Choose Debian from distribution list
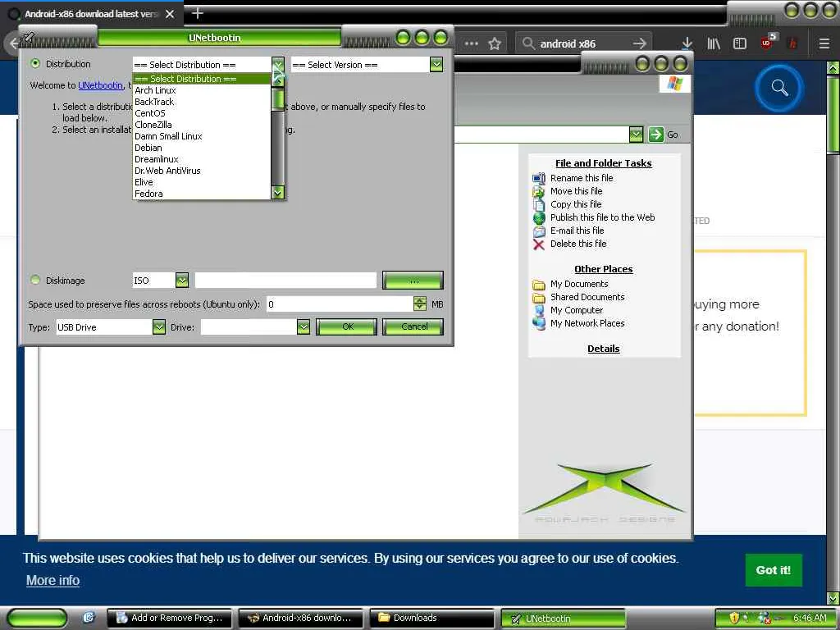The height and width of the screenshot is (630, 840). [x=201, y=148]
